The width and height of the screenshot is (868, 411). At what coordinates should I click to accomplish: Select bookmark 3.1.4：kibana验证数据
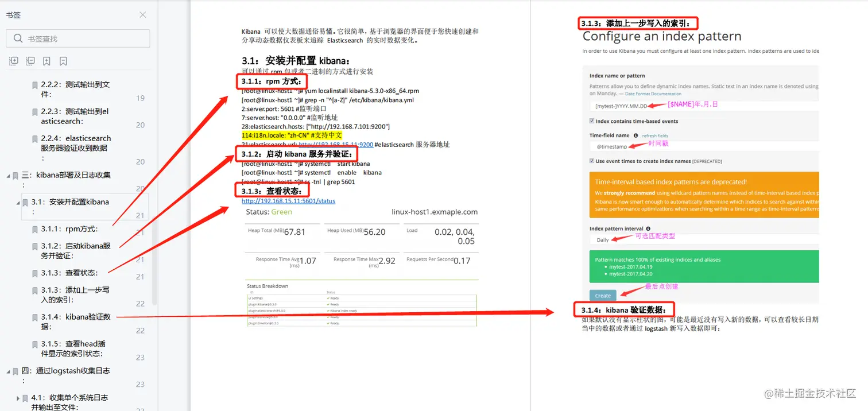pos(75,321)
